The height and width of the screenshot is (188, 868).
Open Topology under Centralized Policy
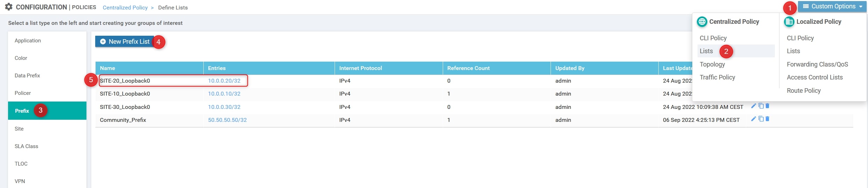[712, 64]
